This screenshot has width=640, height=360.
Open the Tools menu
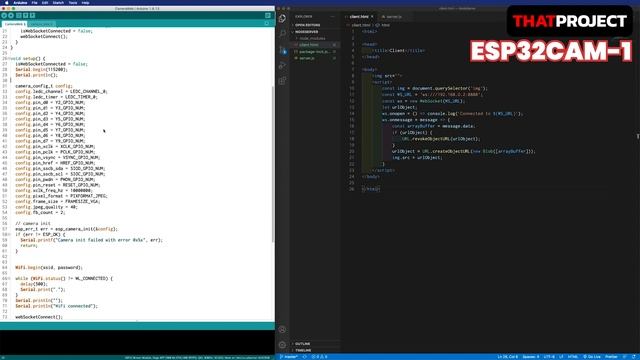pos(73,3)
